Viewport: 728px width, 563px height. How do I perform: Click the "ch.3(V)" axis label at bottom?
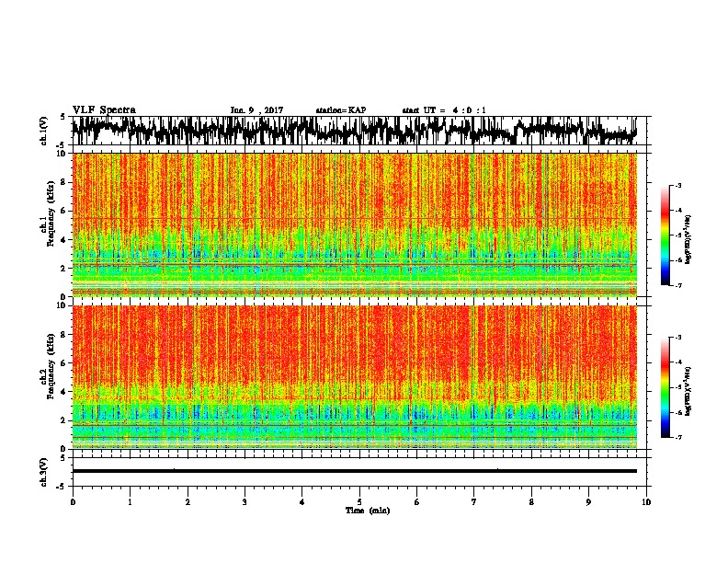tap(44, 472)
